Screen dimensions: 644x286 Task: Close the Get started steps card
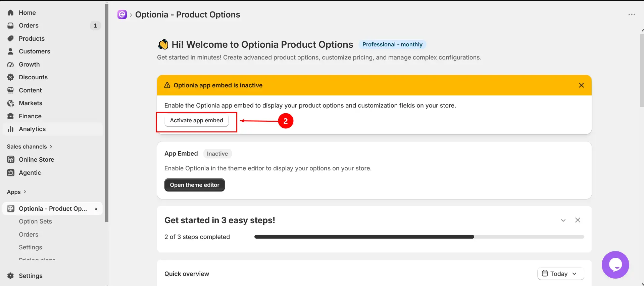(578, 220)
